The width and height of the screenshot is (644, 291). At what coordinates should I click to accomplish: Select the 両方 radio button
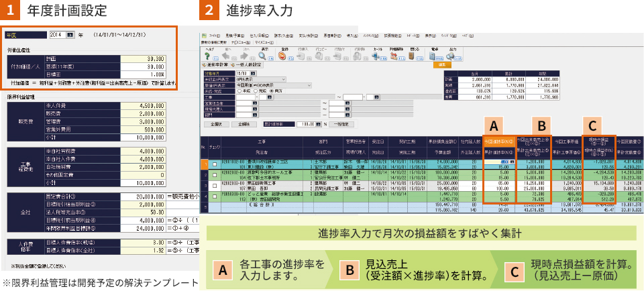272,91
